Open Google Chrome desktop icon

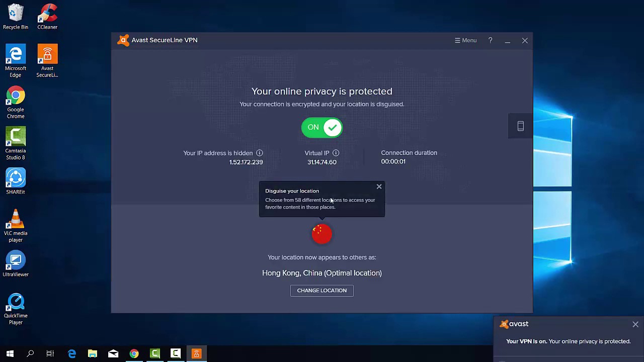click(x=16, y=103)
